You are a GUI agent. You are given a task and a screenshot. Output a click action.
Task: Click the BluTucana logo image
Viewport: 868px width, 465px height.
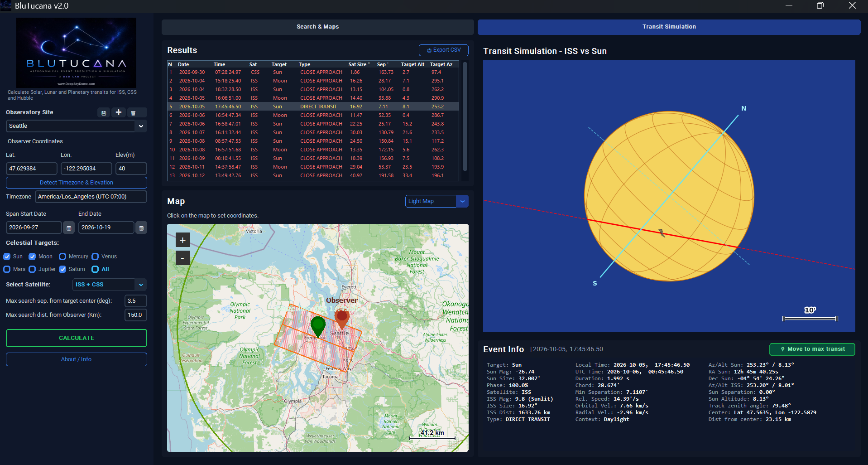click(76, 53)
